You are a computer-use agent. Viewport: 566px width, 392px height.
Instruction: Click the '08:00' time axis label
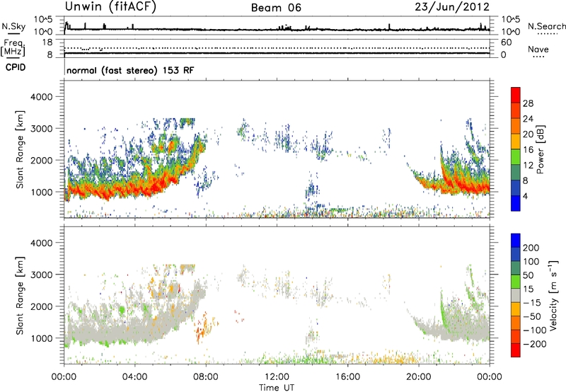[x=206, y=377]
